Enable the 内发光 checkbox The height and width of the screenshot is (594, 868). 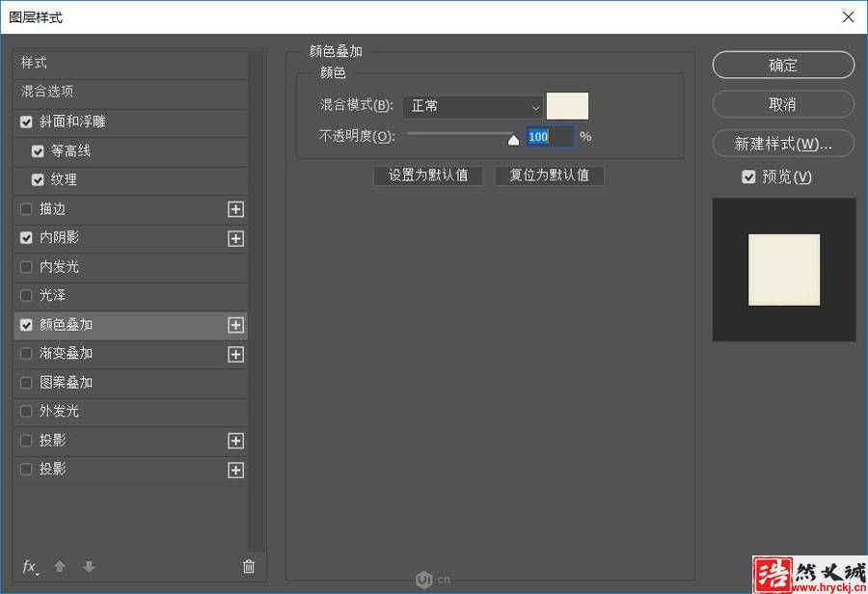(26, 267)
